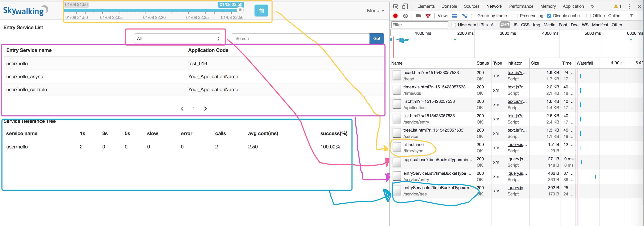Uncheck the Disable cache checkbox

549,16
